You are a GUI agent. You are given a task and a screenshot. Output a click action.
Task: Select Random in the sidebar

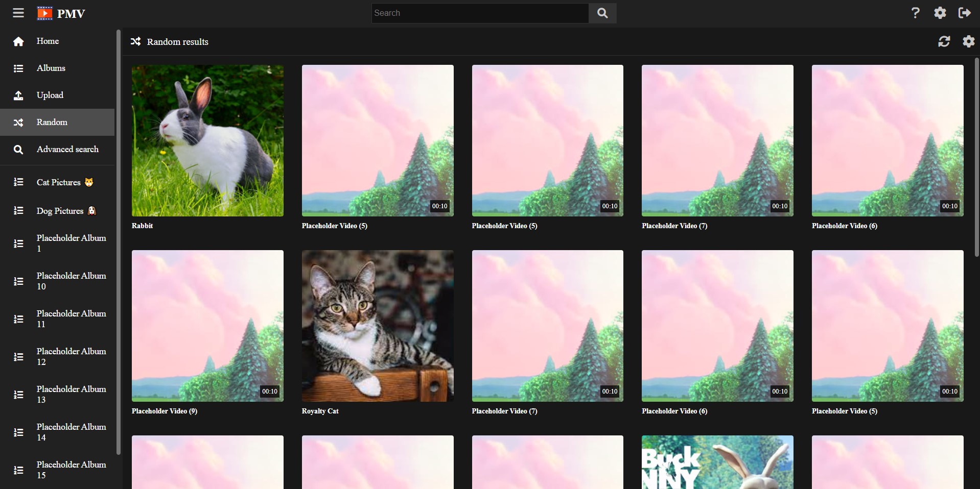click(57, 123)
